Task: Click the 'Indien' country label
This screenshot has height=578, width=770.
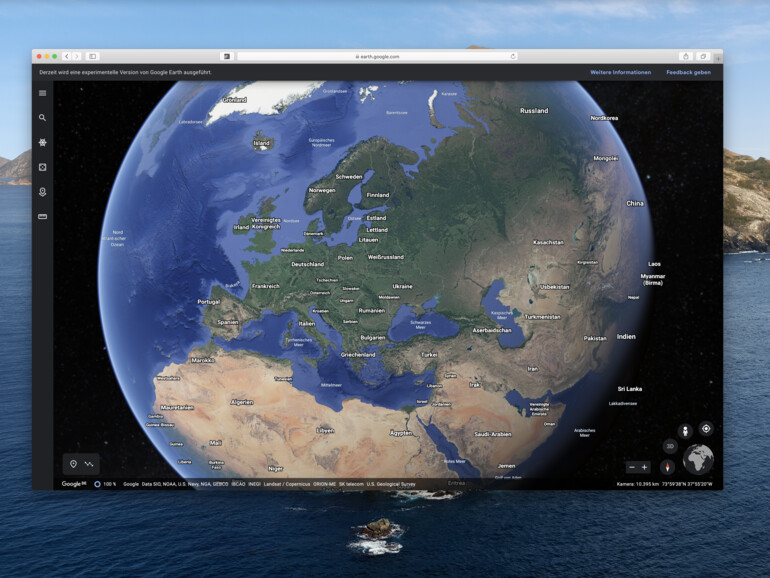Action: 626,336
